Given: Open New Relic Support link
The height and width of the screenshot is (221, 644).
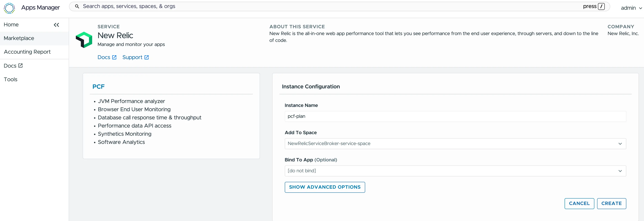Looking at the screenshot, I should pos(135,57).
